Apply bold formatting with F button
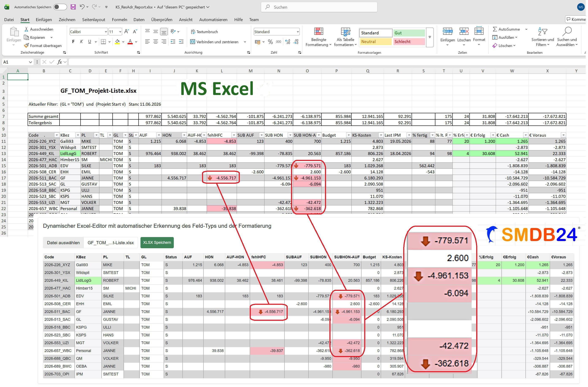The height and width of the screenshot is (387, 588). (x=73, y=42)
